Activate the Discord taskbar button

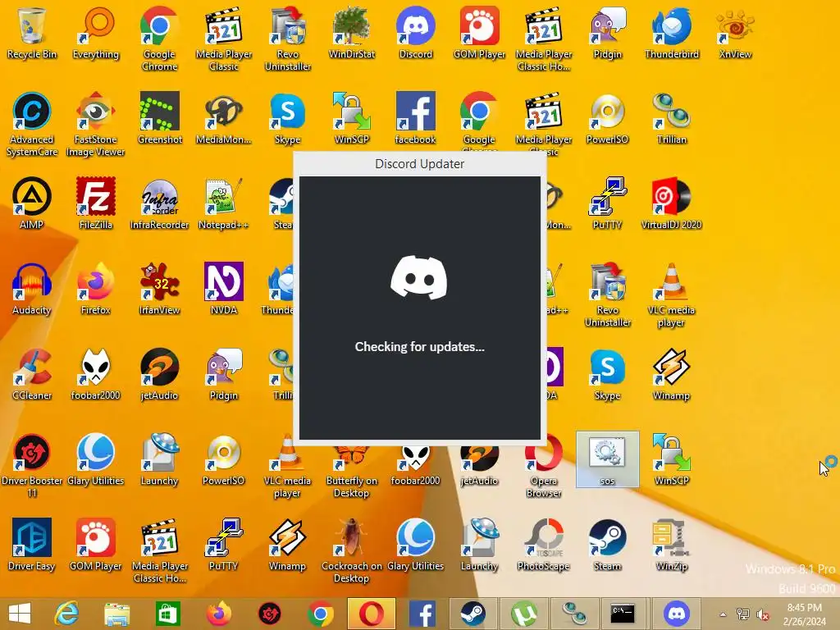pos(676,614)
